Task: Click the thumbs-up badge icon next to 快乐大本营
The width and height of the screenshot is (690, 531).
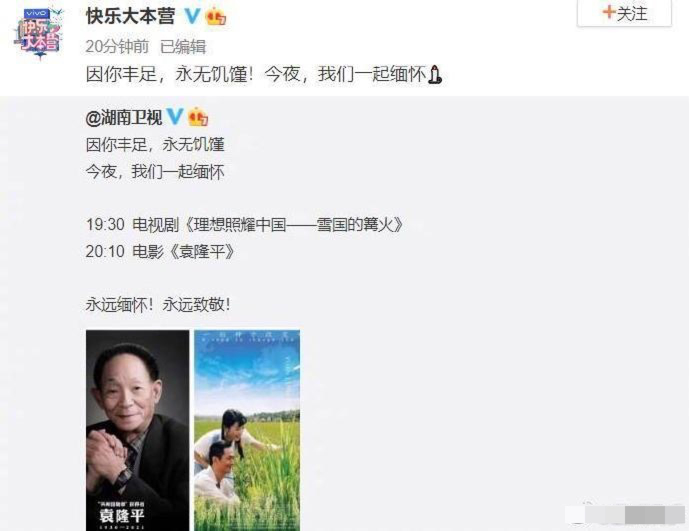Action: tap(216, 16)
